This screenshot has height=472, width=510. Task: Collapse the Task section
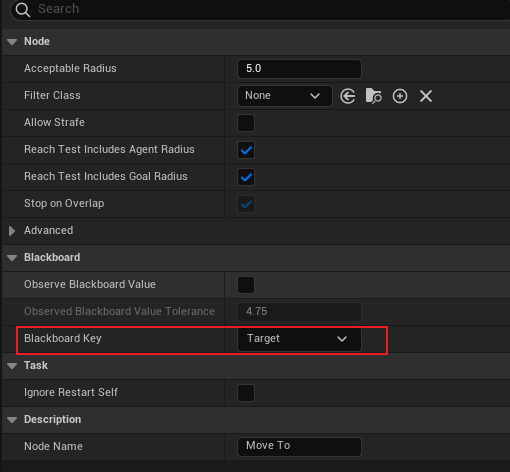coord(12,366)
